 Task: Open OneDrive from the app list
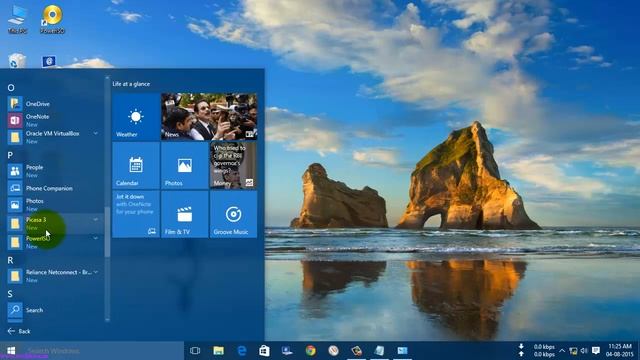click(x=53, y=104)
